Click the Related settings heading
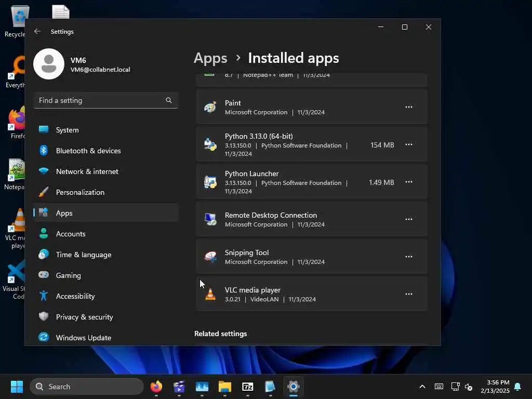The height and width of the screenshot is (399, 532). [220, 334]
